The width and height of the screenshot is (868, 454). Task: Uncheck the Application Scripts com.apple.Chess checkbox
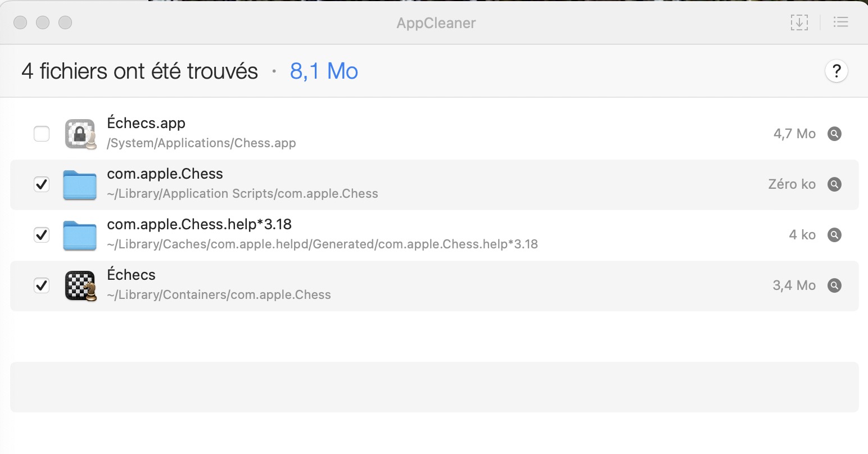[42, 184]
